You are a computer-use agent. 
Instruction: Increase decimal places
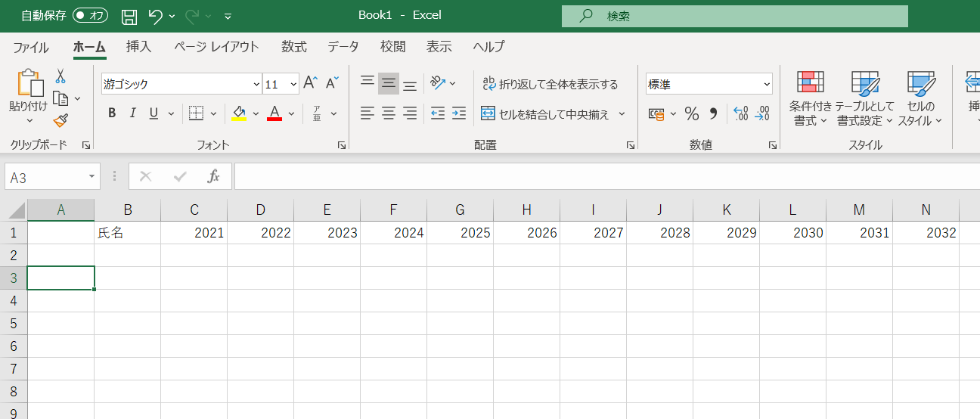pos(741,114)
